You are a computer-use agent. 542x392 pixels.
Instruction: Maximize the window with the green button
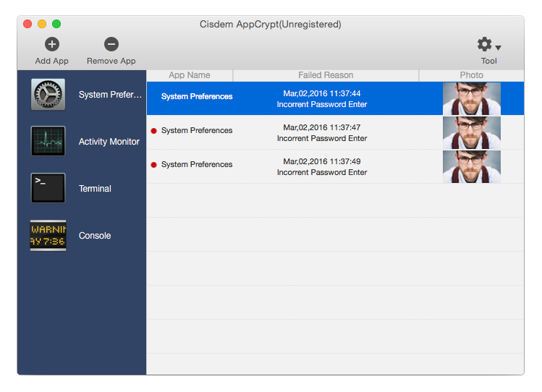[56, 24]
